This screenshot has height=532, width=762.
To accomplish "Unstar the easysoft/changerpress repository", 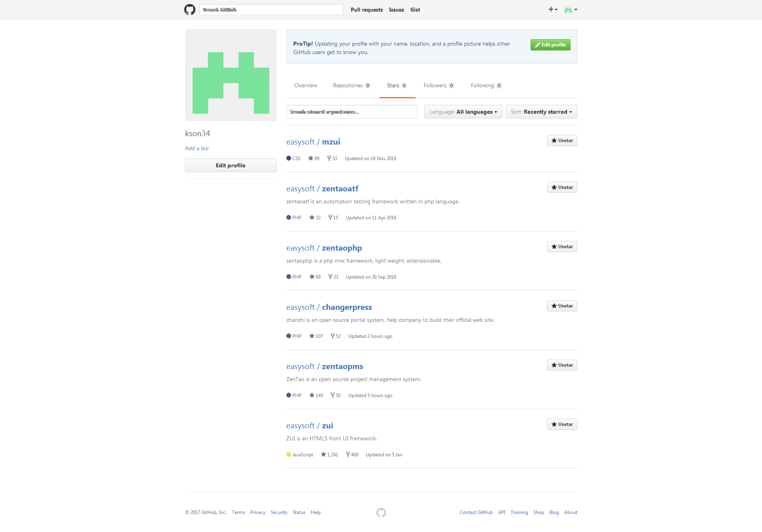I will 562,306.
